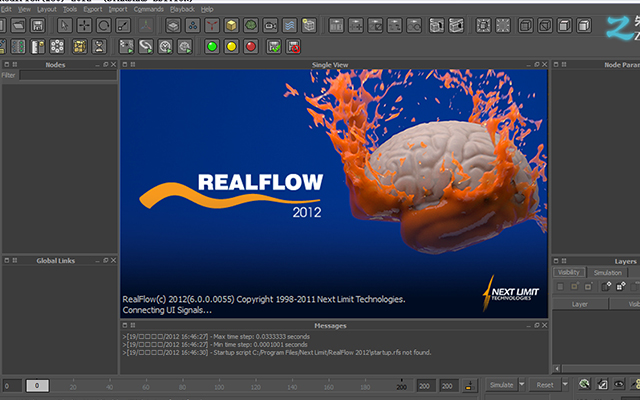This screenshot has width=640, height=400.
Task: Switch to the Simulation tab in Layers
Action: [607, 273]
